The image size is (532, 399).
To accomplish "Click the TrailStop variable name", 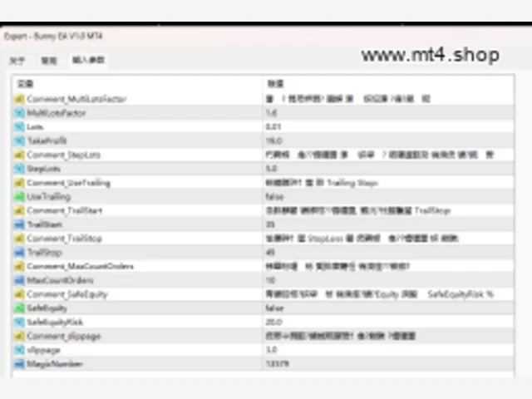I will click(x=44, y=253).
